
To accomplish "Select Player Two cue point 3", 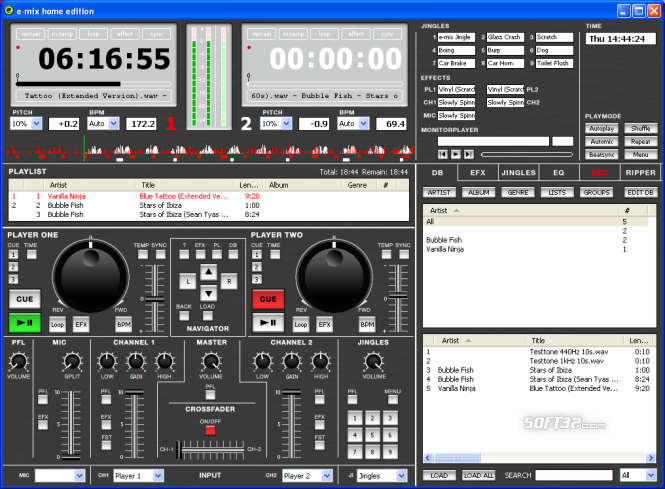I will [x=256, y=279].
